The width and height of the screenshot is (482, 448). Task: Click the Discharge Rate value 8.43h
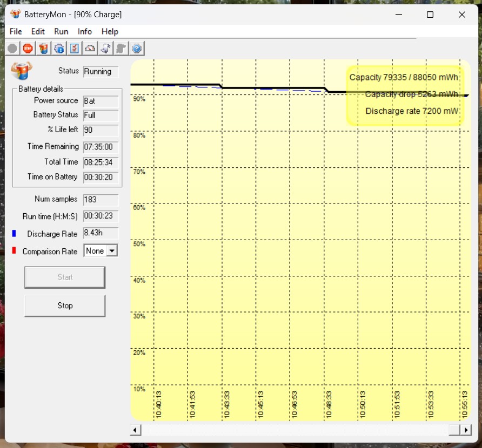pos(101,233)
